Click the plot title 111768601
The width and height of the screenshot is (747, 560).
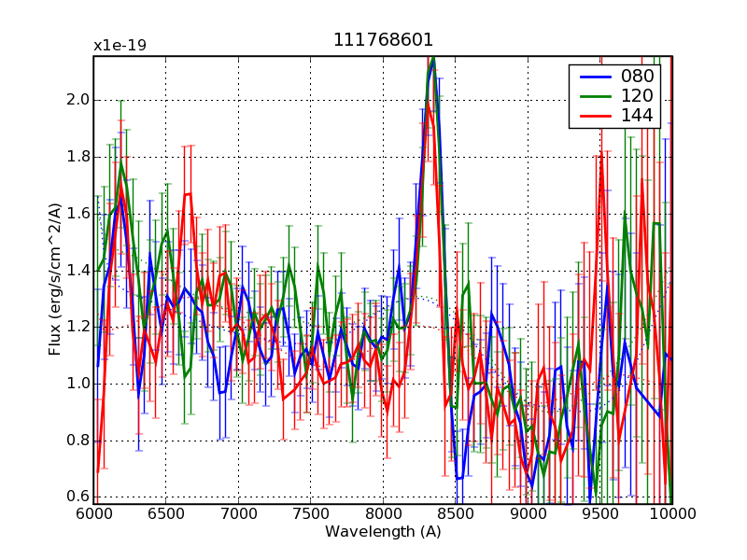point(383,40)
